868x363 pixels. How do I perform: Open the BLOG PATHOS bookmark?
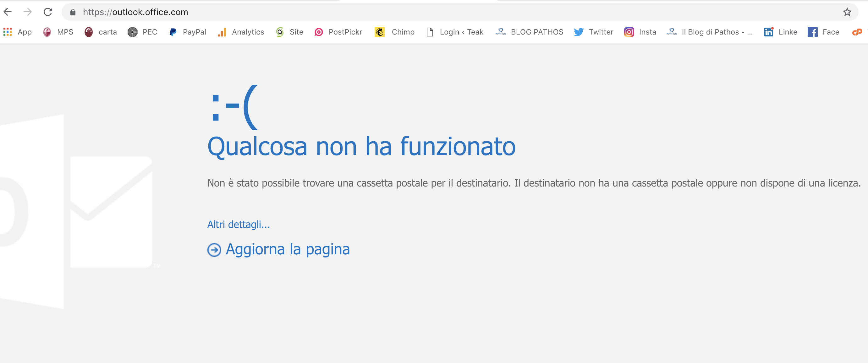(x=529, y=32)
